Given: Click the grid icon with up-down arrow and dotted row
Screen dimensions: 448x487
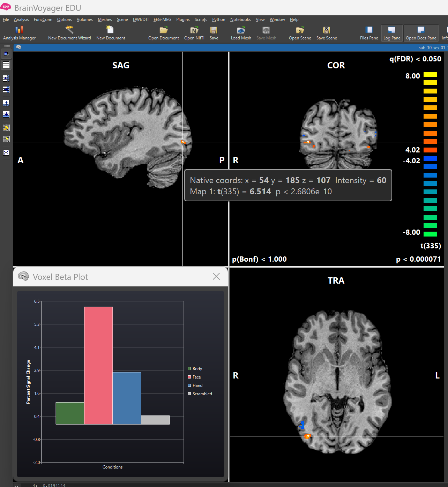Looking at the screenshot, I should click(6, 103).
